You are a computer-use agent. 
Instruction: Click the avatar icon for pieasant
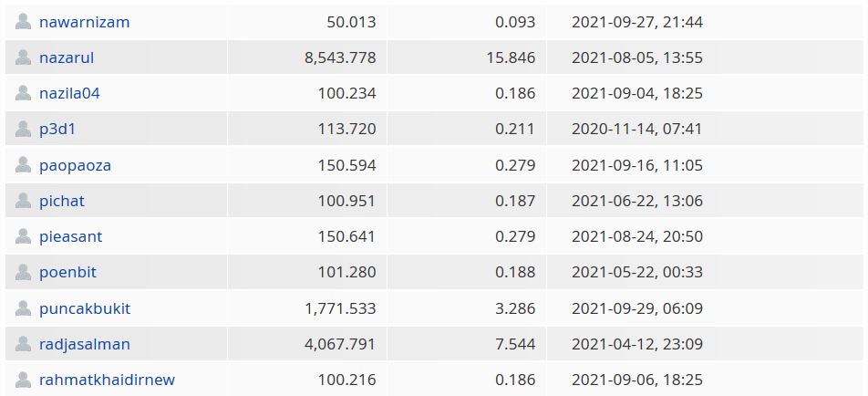point(24,236)
